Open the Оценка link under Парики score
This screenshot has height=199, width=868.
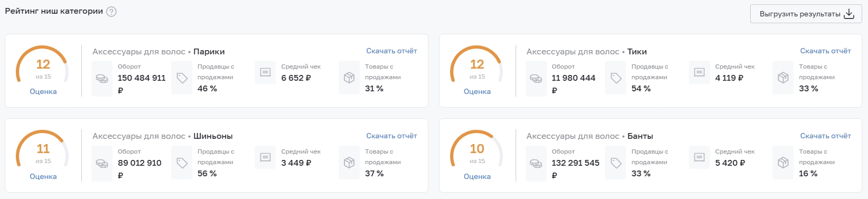pos(43,91)
